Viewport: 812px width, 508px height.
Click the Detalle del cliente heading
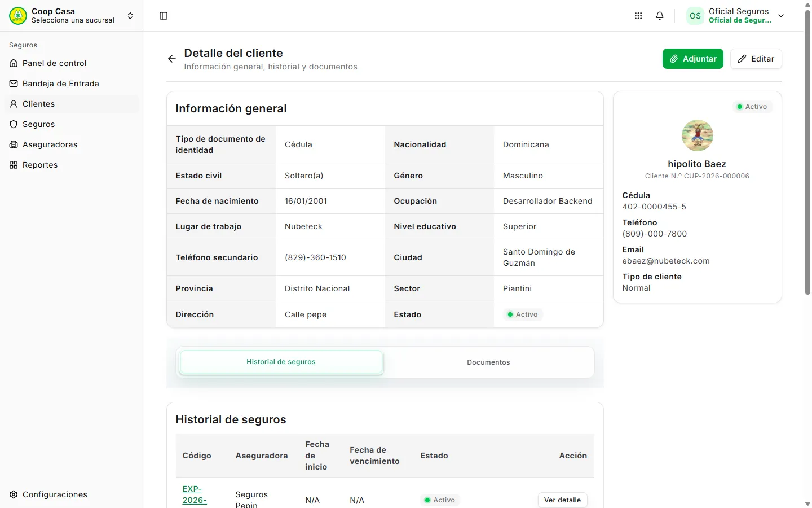tap(233, 53)
